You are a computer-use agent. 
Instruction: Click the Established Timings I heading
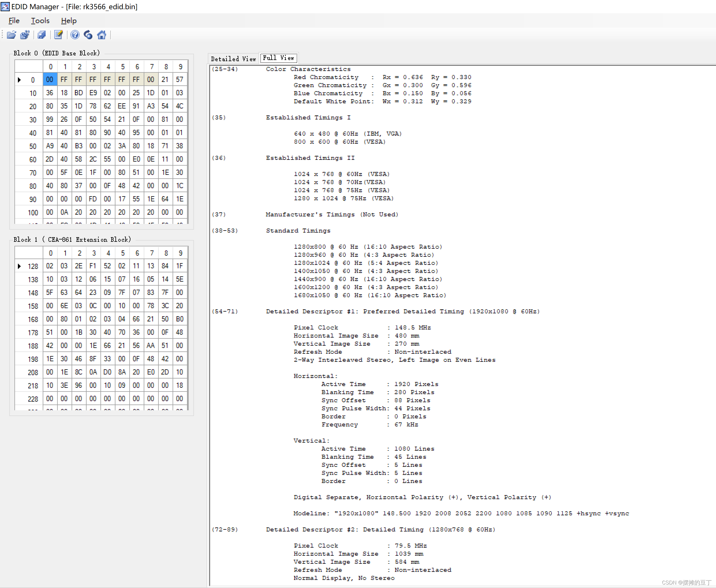(308, 117)
